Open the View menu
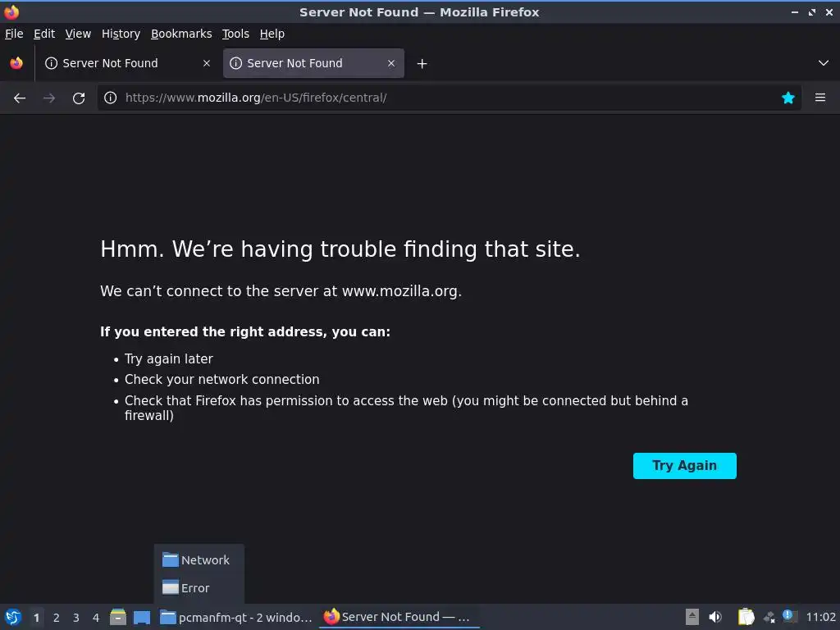840x630 pixels. pyautogui.click(x=78, y=34)
